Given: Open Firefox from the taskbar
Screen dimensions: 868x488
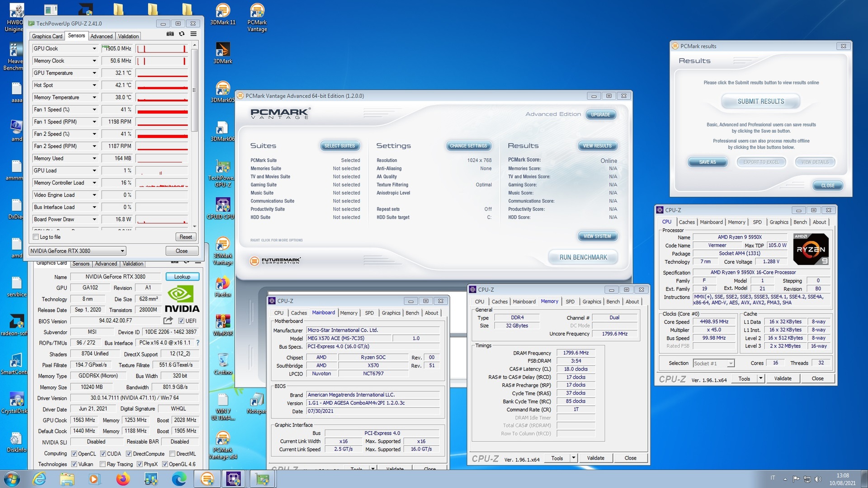Looking at the screenshot, I should coord(123,479).
